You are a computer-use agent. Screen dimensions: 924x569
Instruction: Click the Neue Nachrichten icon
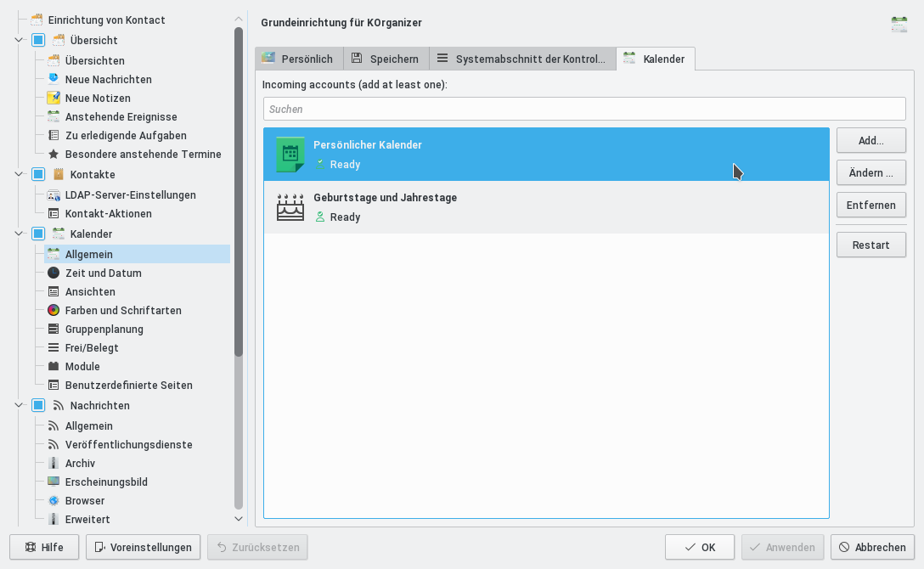tap(54, 79)
